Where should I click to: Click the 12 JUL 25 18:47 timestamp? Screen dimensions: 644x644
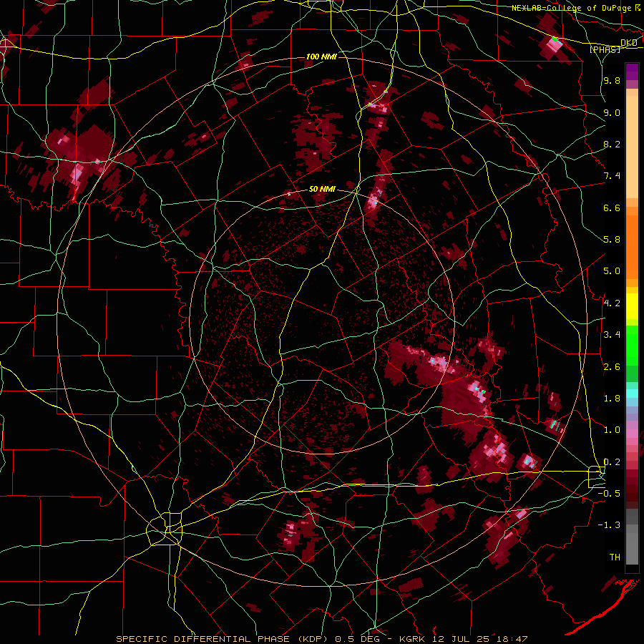click(479, 639)
